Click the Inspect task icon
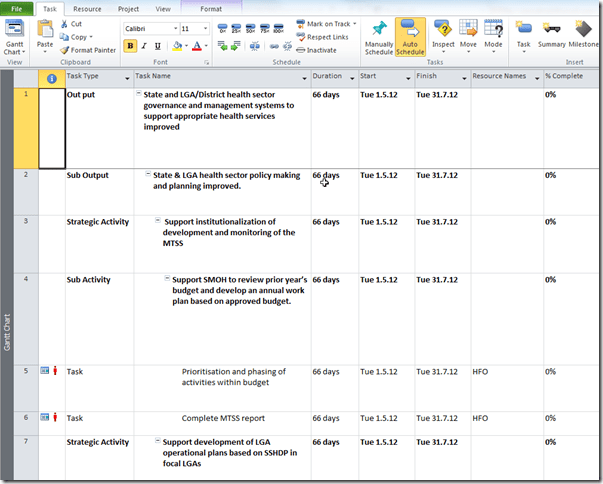Viewport: 603px width, 484px height. (x=442, y=30)
